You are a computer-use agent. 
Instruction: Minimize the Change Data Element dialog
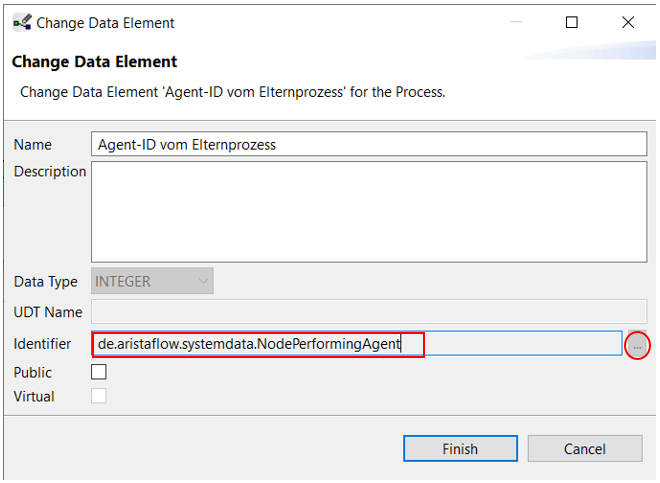click(x=516, y=22)
